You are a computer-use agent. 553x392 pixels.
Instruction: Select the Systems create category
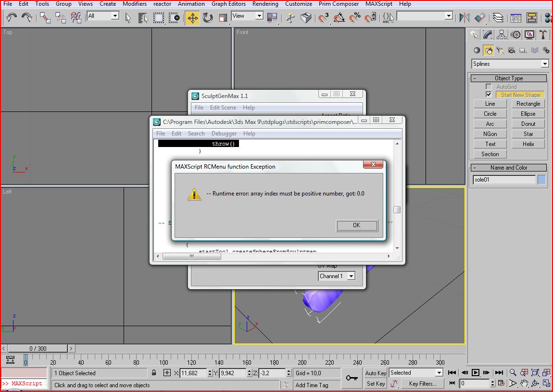point(546,50)
